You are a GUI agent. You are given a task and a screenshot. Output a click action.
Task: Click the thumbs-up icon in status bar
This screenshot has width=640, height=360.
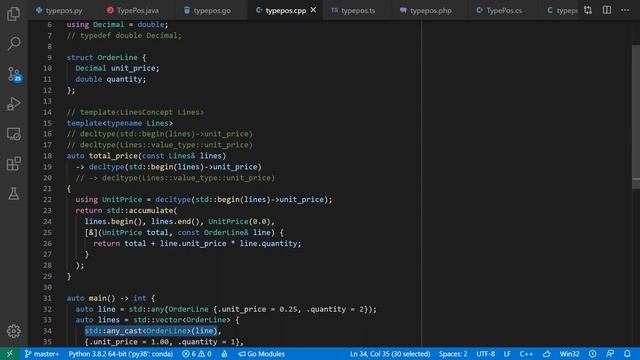[547, 354]
